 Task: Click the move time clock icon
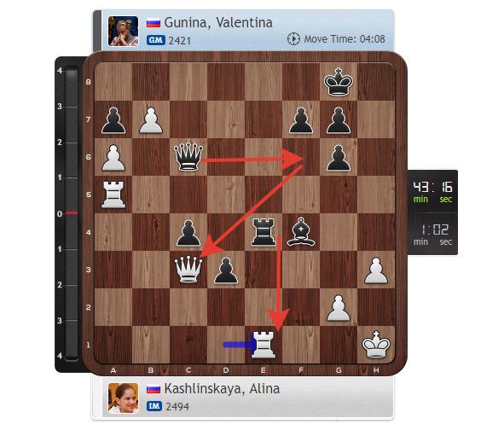tap(293, 39)
